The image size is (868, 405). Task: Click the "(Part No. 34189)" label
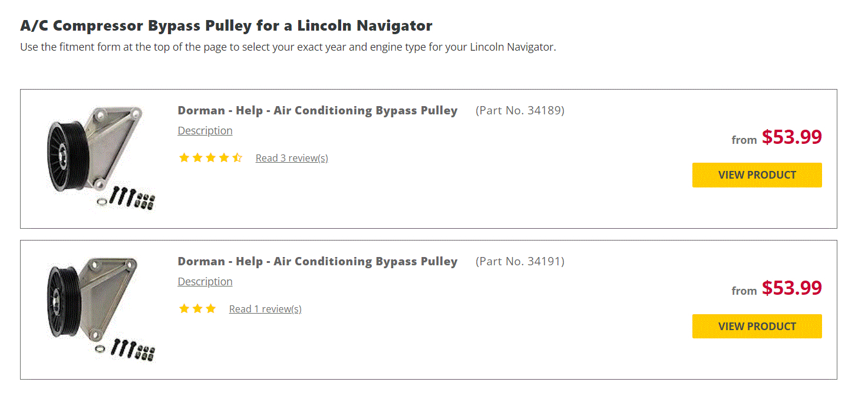coord(520,111)
